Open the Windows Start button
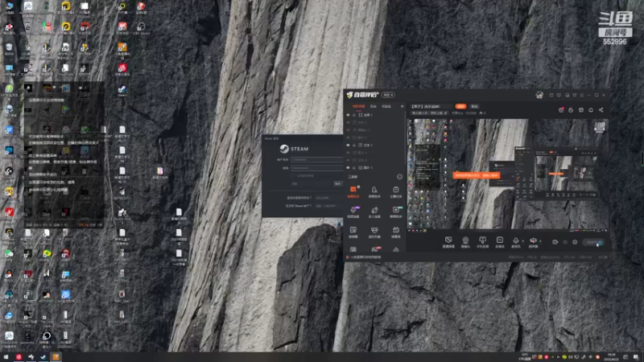The width and height of the screenshot is (644, 362). coord(6,357)
